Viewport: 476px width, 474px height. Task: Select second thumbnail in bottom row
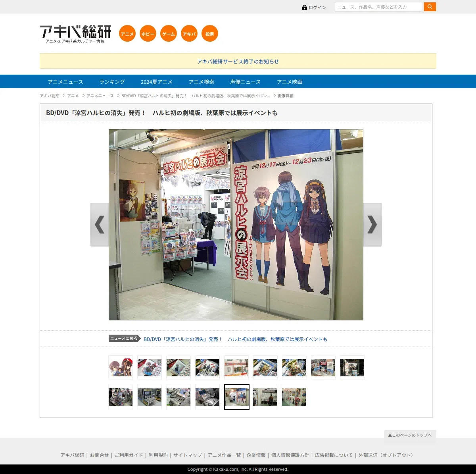point(150,397)
